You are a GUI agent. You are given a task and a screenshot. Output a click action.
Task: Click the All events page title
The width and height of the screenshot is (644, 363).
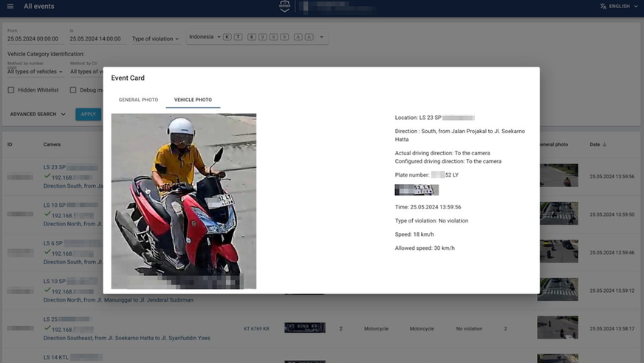[39, 6]
